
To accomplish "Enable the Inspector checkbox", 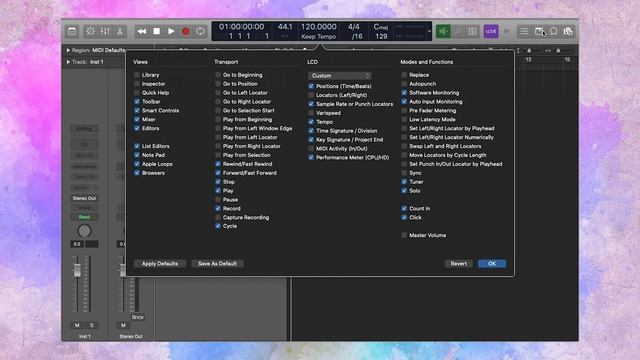I will (x=137, y=84).
